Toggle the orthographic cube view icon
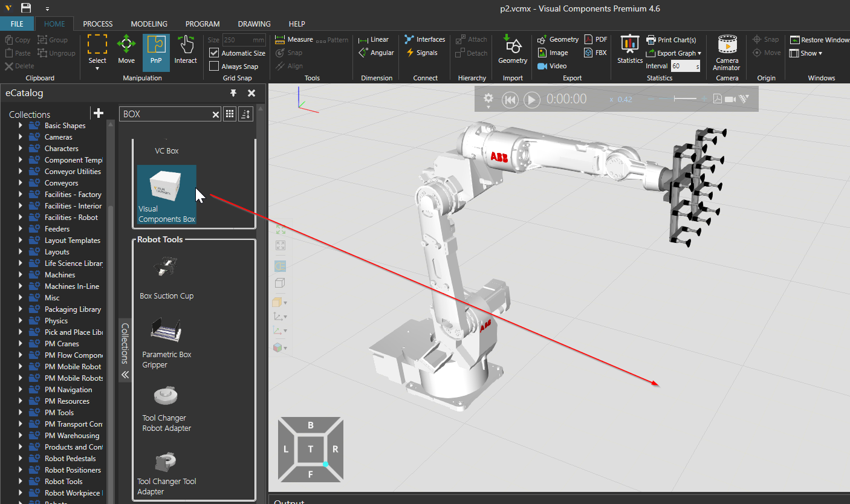 (280, 283)
